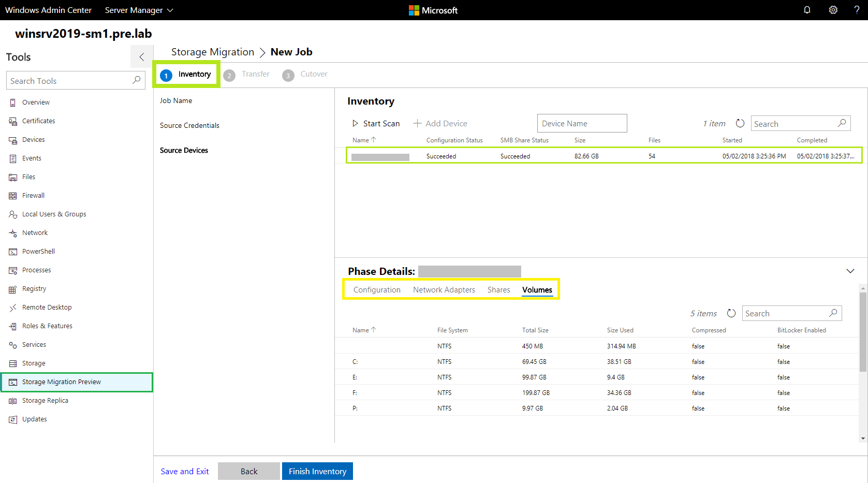The height and width of the screenshot is (483, 868).
Task: Focus the Device Name input field
Action: click(582, 123)
